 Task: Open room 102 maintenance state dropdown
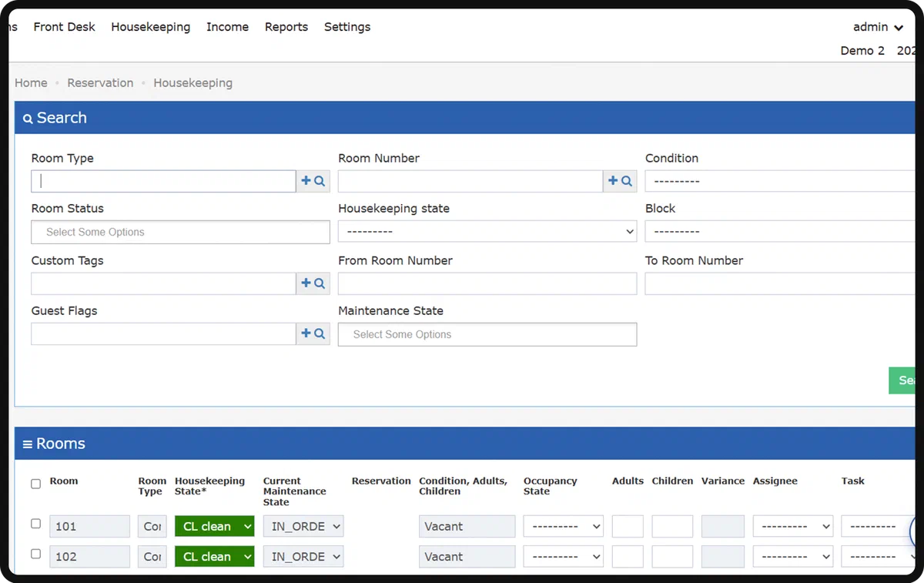[303, 557]
